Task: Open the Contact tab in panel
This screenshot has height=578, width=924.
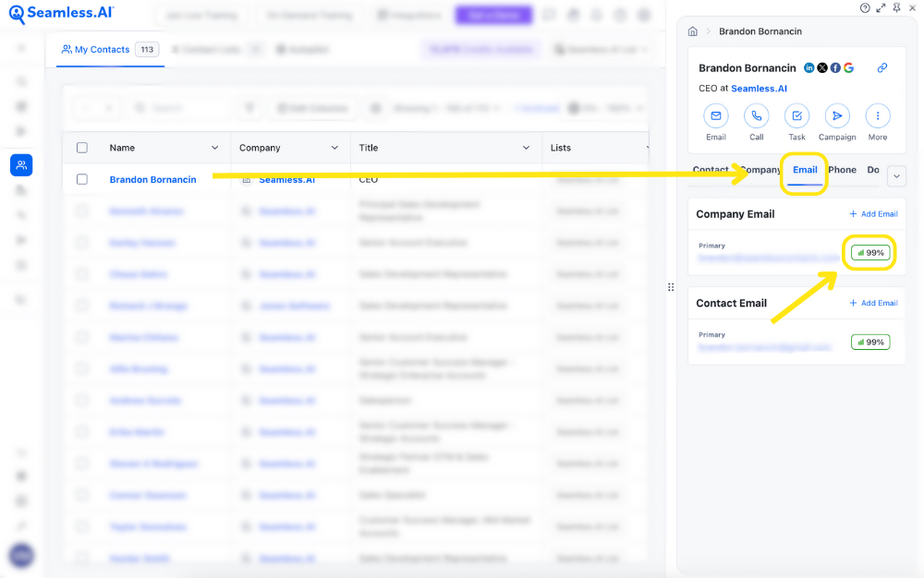Action: click(x=711, y=170)
